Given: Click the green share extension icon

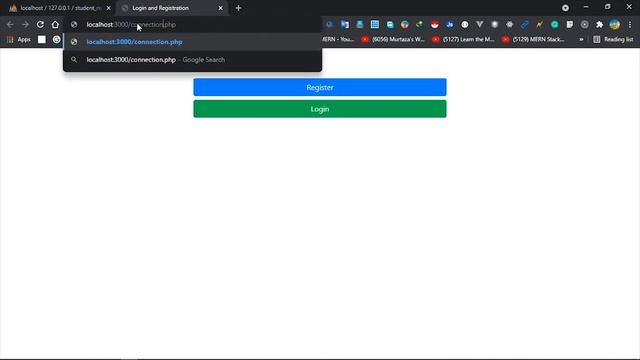Looking at the screenshot, I should (420, 24).
